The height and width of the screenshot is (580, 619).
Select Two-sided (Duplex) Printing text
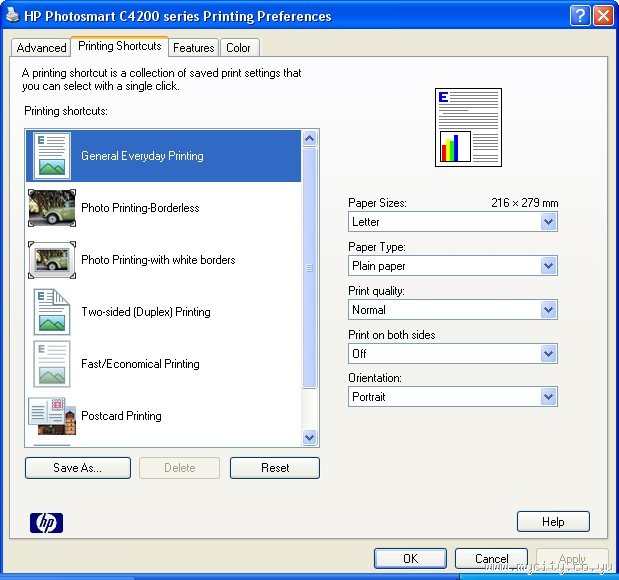146,312
